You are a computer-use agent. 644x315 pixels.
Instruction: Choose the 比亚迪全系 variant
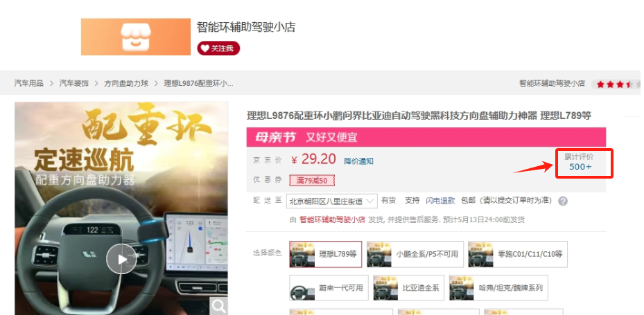[408, 288]
